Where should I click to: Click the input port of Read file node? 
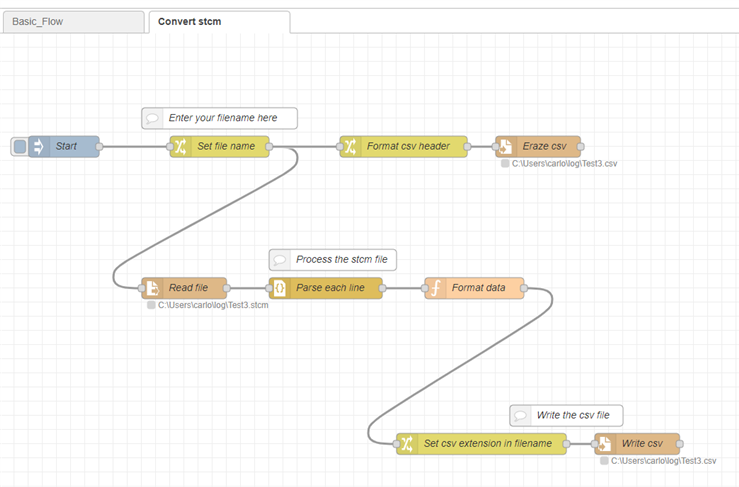click(141, 288)
